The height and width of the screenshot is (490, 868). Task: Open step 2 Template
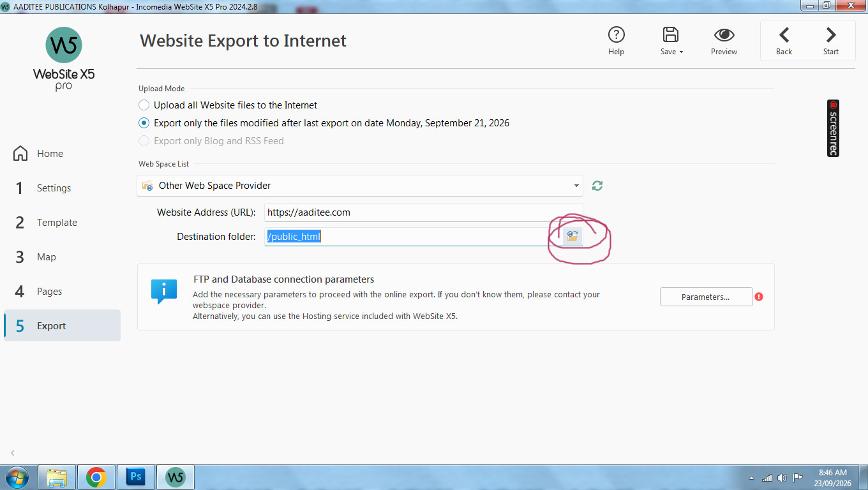[62, 223]
